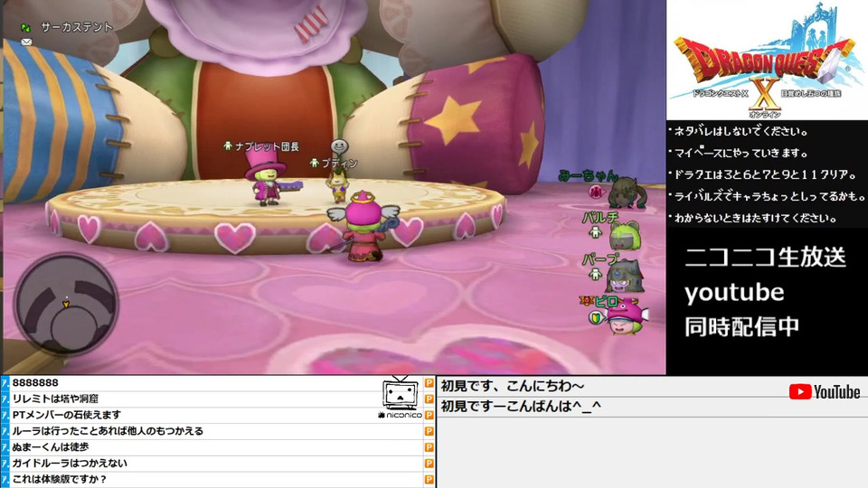Click the green shield beginner mark beside ピロ

pos(594,317)
